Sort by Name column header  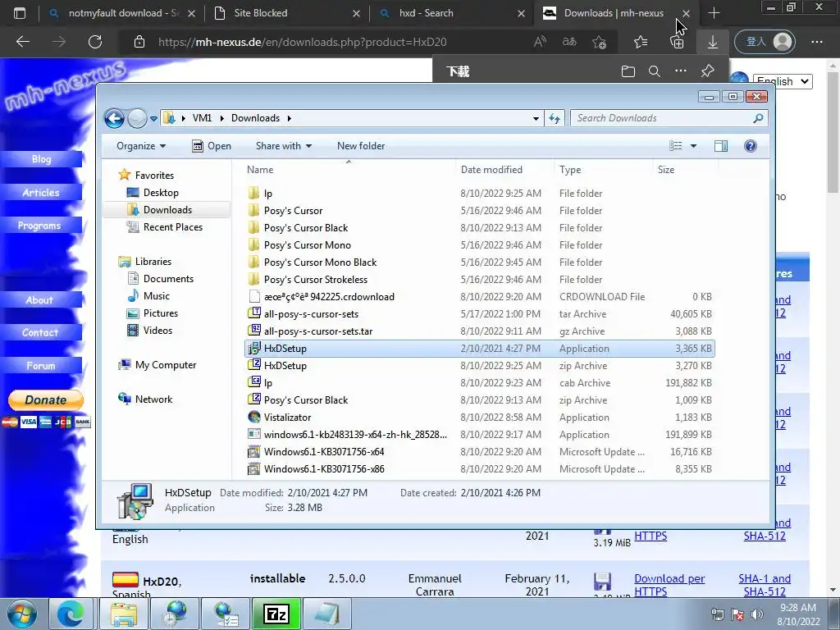(x=260, y=170)
